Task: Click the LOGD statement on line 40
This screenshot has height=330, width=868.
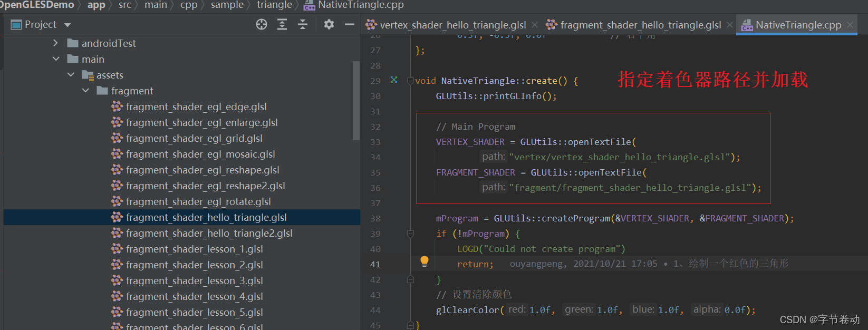Action: tap(541, 249)
